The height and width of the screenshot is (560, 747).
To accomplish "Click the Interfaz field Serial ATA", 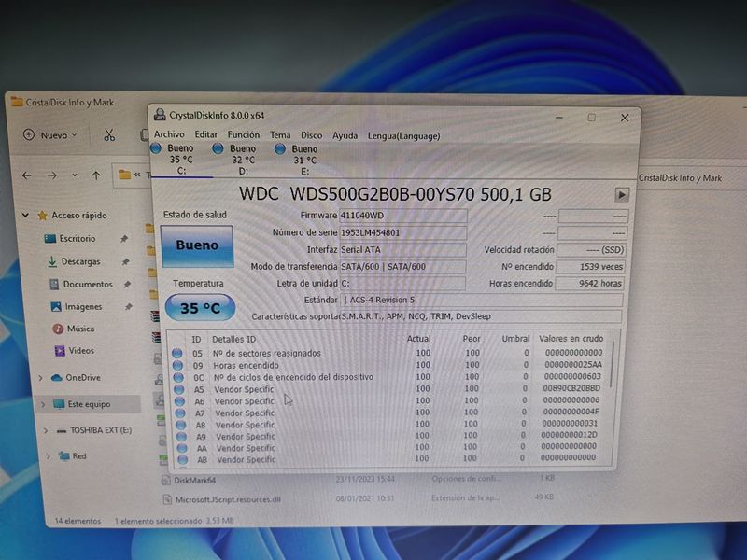I will [402, 250].
